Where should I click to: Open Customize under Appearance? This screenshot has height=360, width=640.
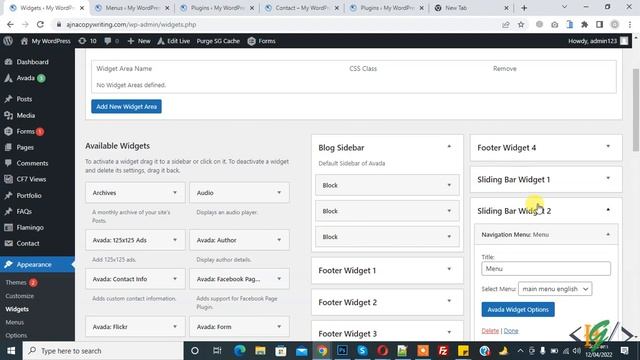point(20,296)
